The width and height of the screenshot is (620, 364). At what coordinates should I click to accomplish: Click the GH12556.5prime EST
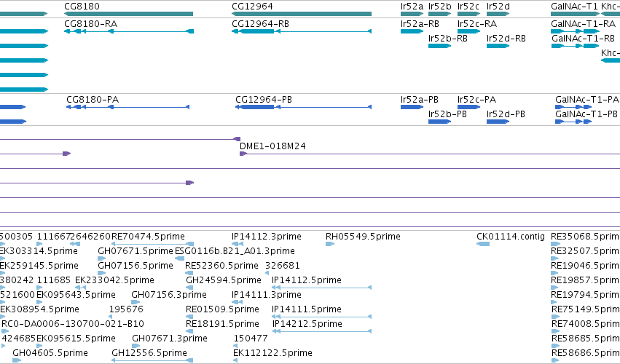click(152, 360)
